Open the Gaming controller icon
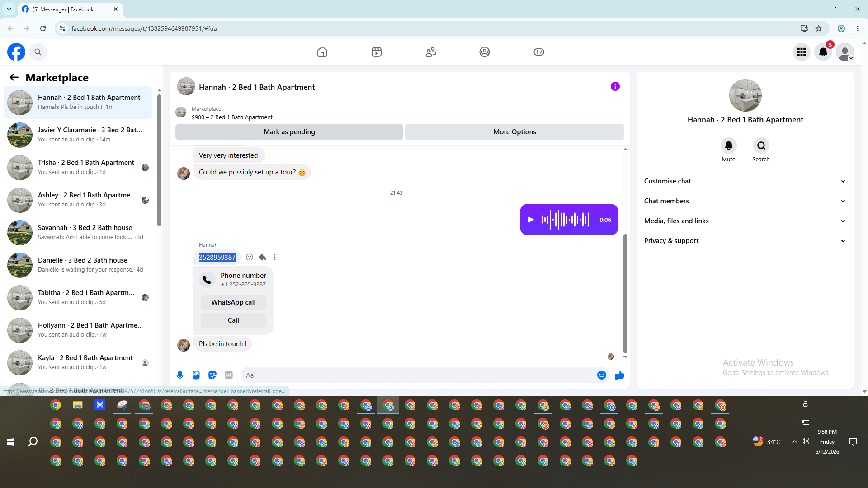Screen dimensions: 868x488 (539, 52)
